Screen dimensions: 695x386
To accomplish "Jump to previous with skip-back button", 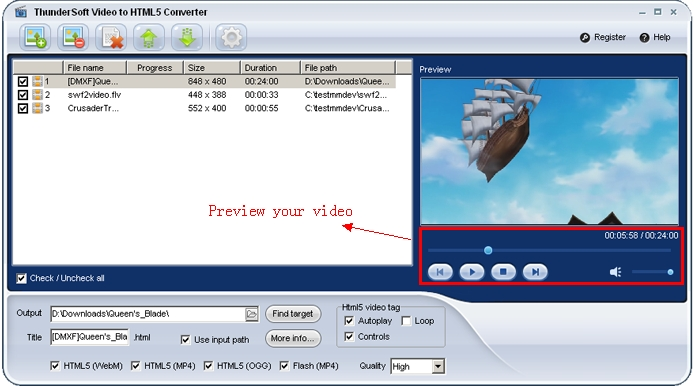I will (x=440, y=272).
